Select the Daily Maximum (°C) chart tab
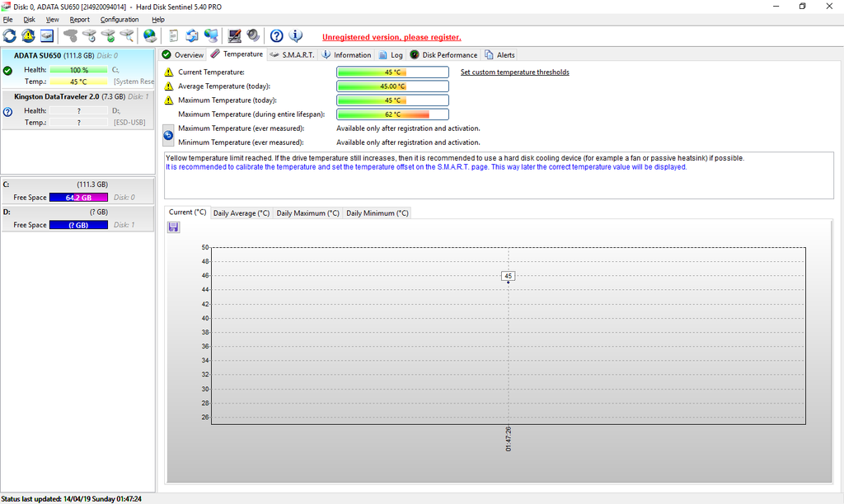The image size is (844, 504). point(307,213)
